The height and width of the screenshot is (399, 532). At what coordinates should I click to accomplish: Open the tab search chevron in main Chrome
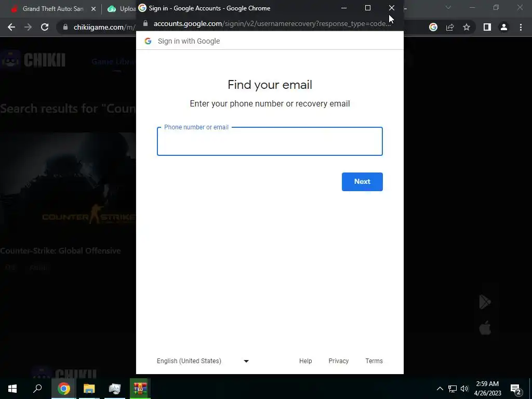click(448, 7)
